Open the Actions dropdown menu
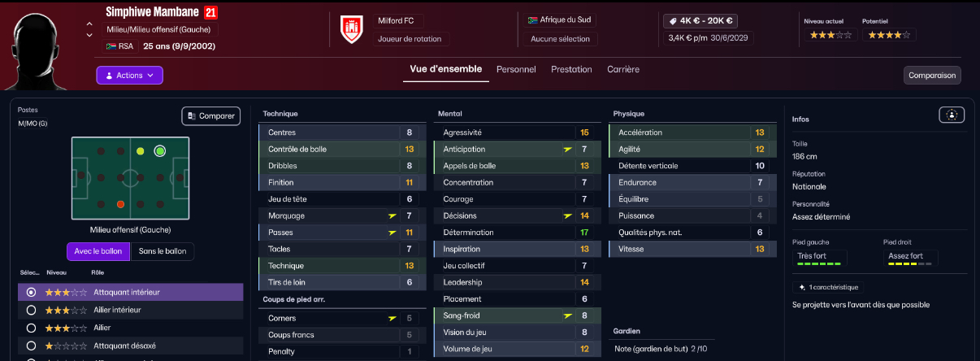 click(130, 75)
